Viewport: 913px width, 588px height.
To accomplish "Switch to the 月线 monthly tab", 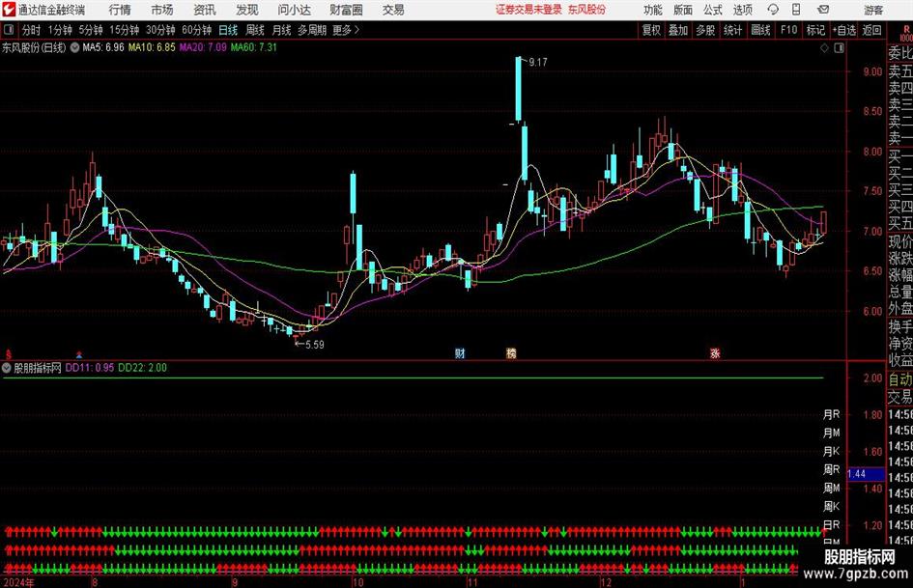I will pyautogui.click(x=282, y=30).
